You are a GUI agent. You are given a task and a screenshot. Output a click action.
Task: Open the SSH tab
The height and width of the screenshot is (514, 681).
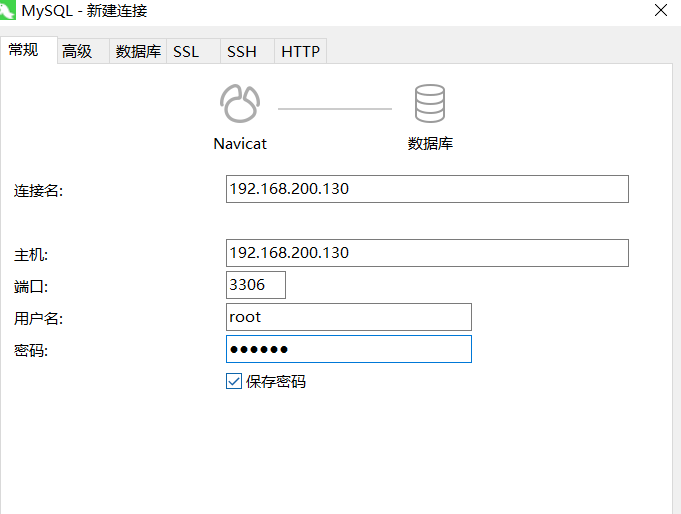point(247,51)
